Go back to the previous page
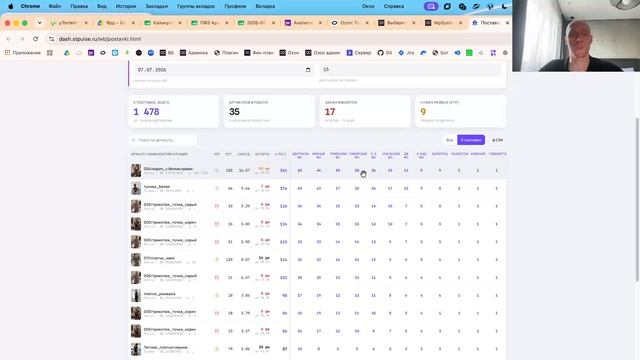 9,39
